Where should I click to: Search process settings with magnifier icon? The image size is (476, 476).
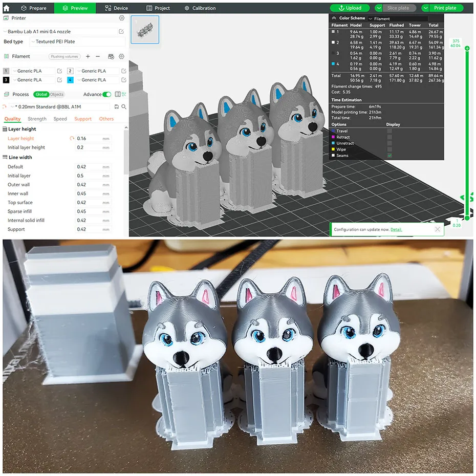(x=124, y=107)
